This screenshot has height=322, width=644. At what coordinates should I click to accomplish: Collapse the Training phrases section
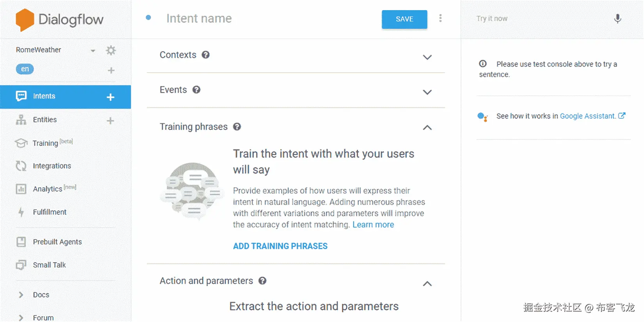click(427, 128)
